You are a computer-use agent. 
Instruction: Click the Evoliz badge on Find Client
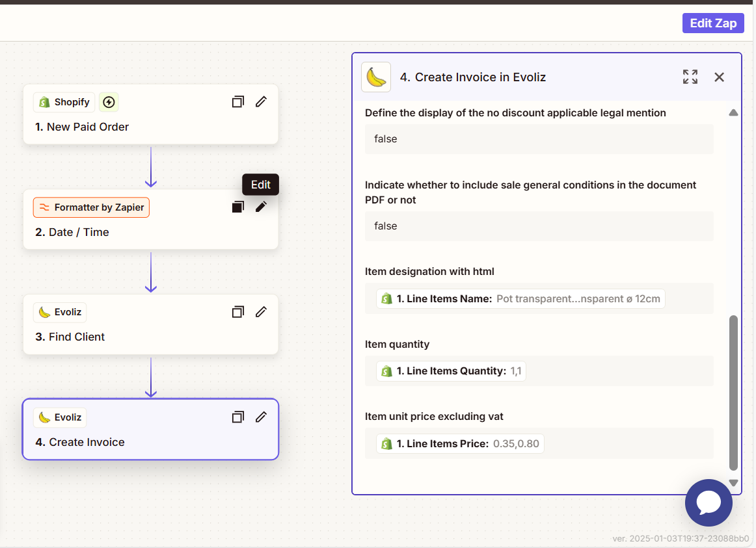[60, 312]
